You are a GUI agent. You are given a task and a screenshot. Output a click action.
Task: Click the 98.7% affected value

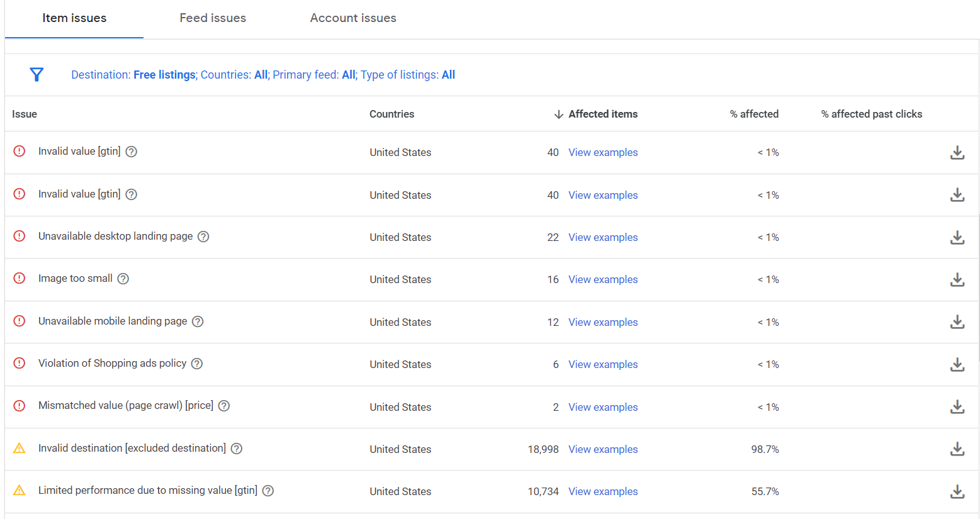(x=765, y=449)
